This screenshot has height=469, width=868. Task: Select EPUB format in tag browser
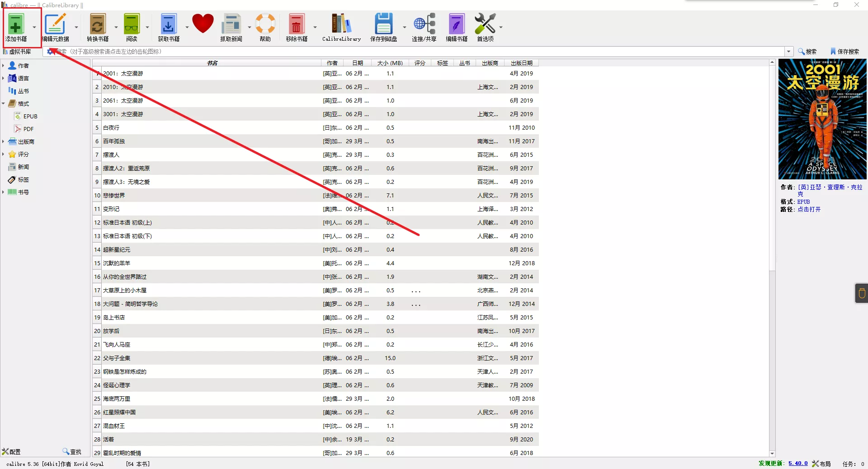[30, 116]
